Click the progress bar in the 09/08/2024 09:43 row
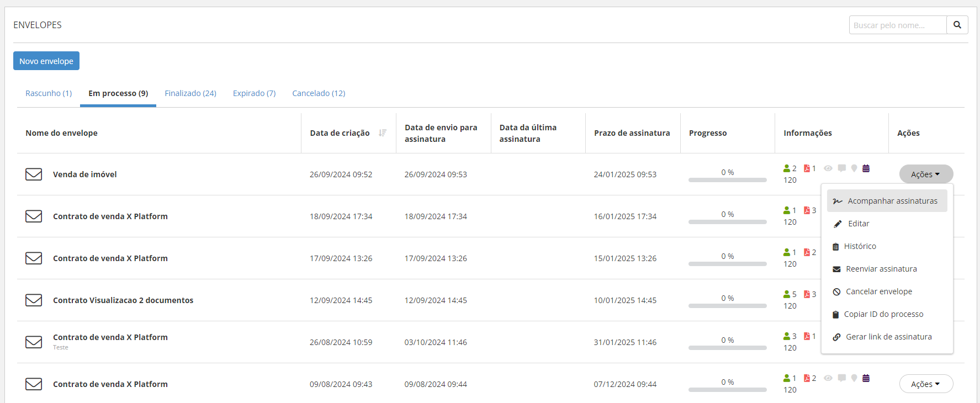Viewport: 980px width, 403px height. (728, 390)
